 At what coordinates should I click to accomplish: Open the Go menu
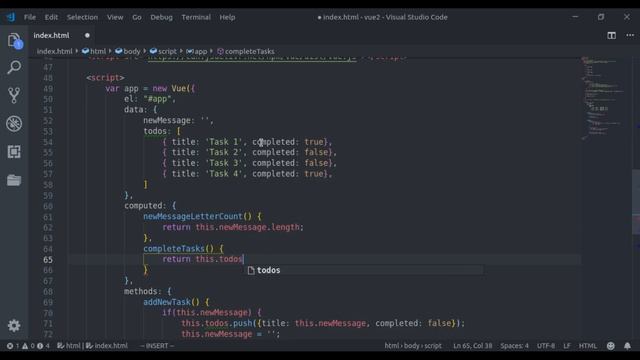[x=137, y=17]
